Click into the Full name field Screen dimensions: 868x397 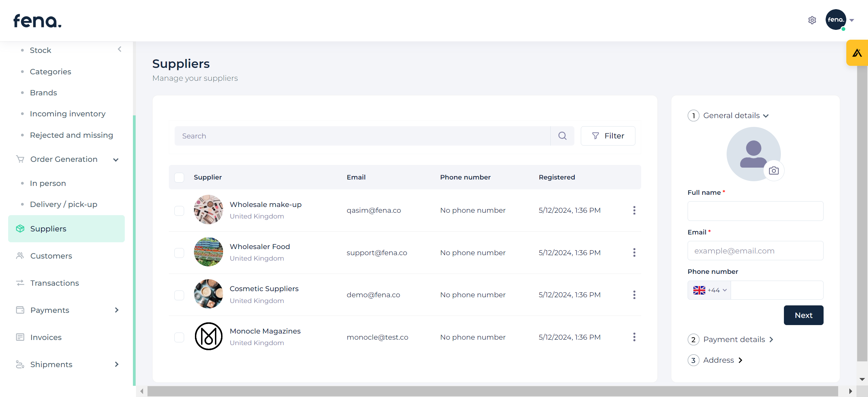[x=755, y=211]
